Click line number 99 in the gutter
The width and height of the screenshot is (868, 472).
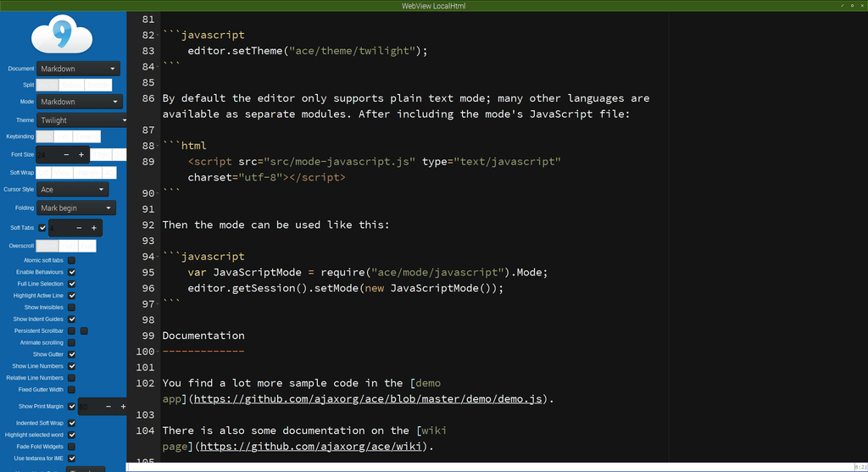[147, 336]
